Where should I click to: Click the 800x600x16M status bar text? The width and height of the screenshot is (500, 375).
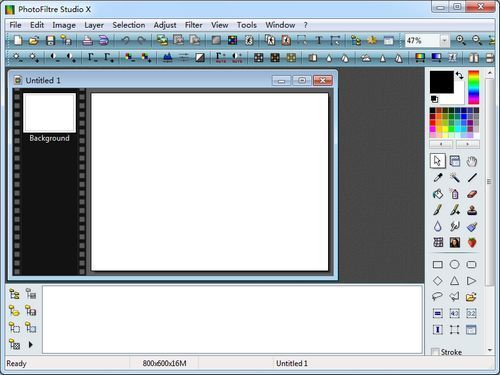tap(164, 363)
